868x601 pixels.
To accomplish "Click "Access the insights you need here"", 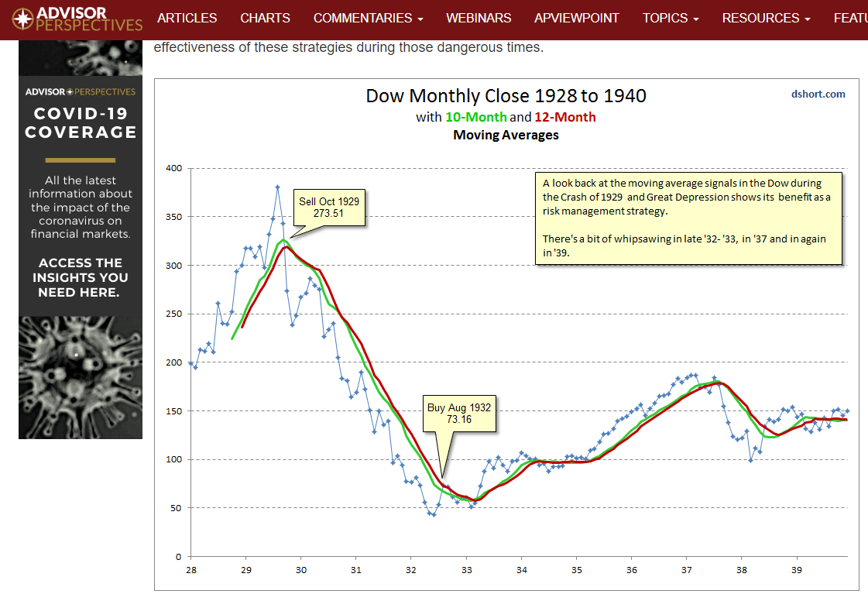I will (x=81, y=277).
